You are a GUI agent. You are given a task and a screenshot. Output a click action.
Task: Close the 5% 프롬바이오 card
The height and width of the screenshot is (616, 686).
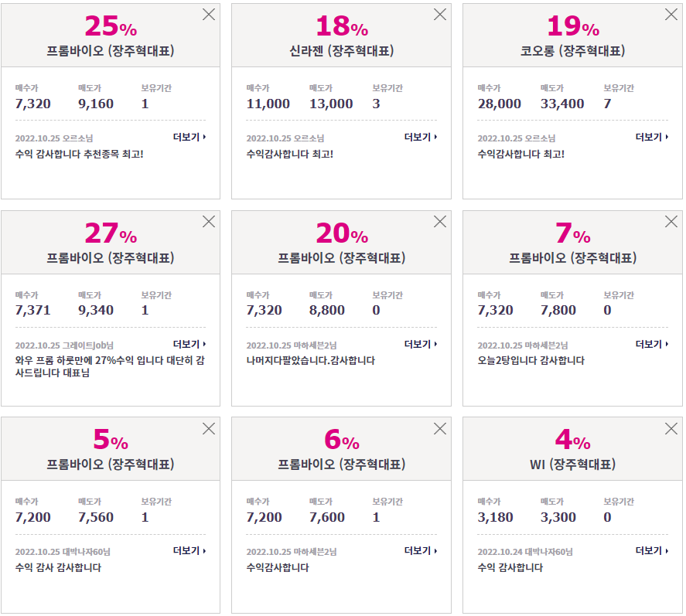[x=209, y=428]
